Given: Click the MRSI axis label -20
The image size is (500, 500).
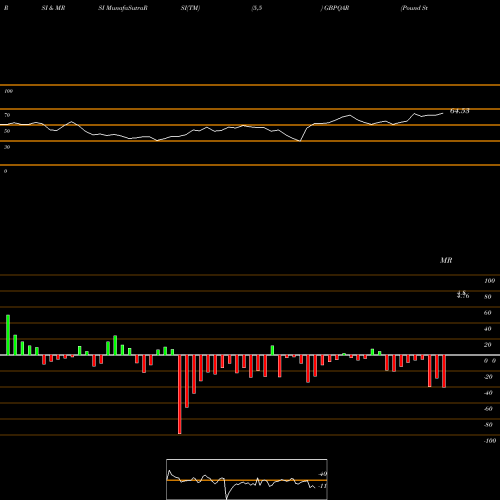Looking at the screenshot, I should pyautogui.click(x=488, y=377).
